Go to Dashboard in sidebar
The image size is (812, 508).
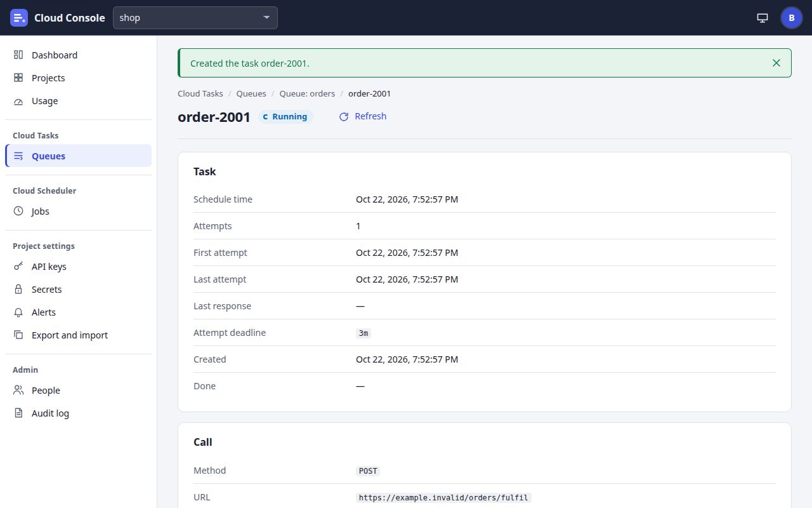point(79,55)
